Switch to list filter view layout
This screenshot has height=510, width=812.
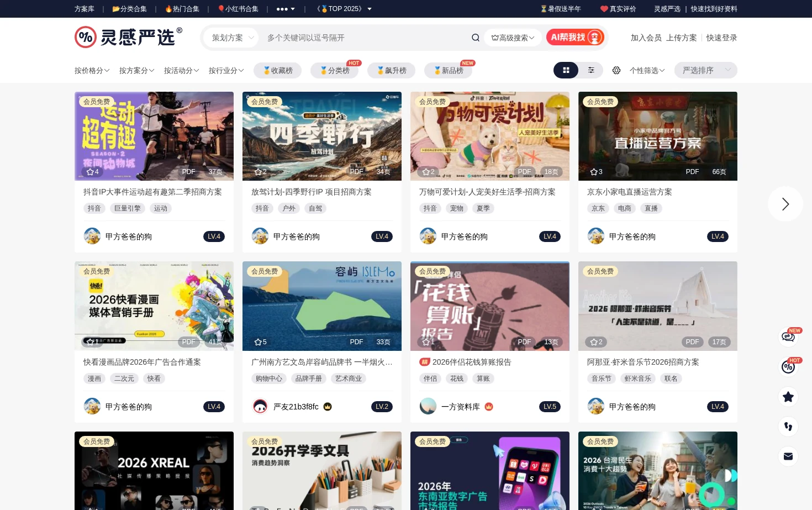(591, 70)
